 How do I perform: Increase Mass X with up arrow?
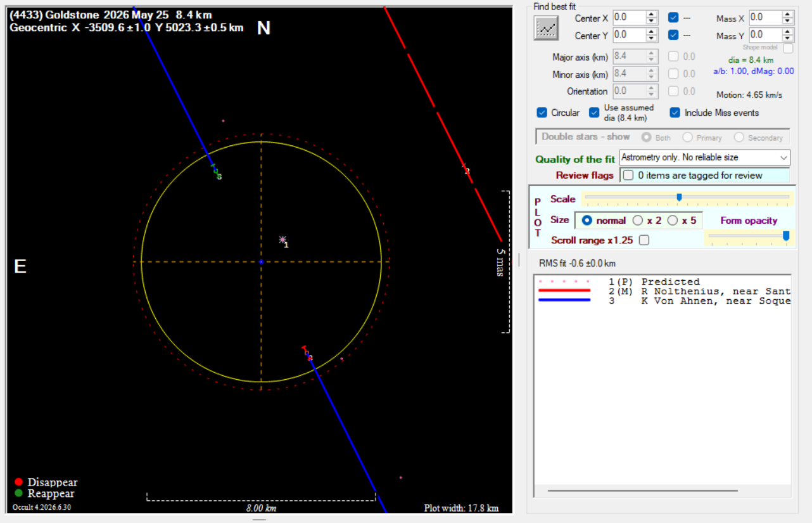click(x=787, y=15)
